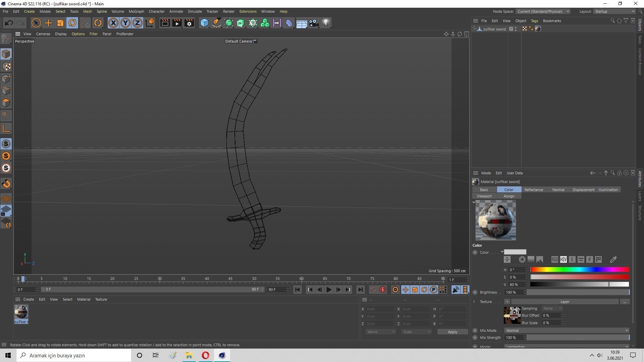Toggle Y axis lock
Screen dimensions: 644x362
coord(125,23)
